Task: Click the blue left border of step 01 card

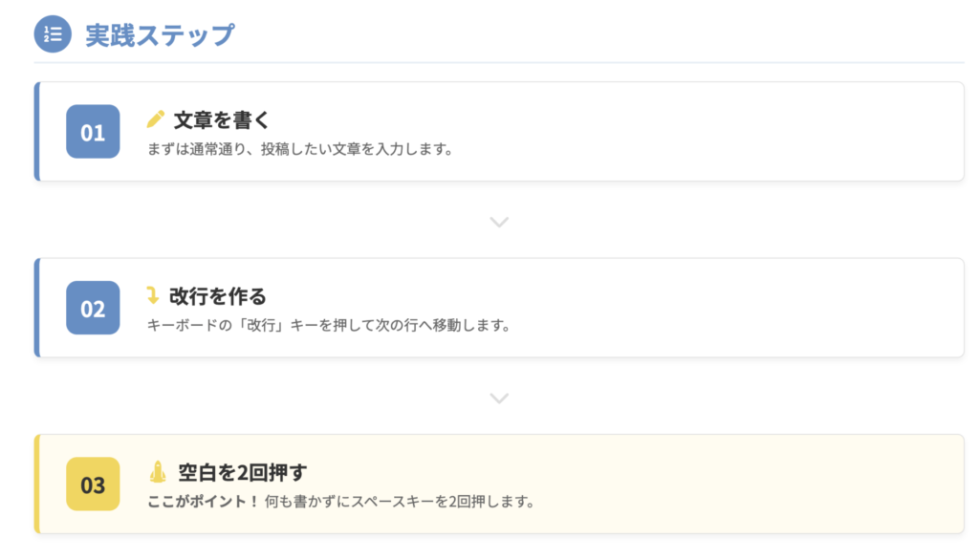Action: pos(36,132)
